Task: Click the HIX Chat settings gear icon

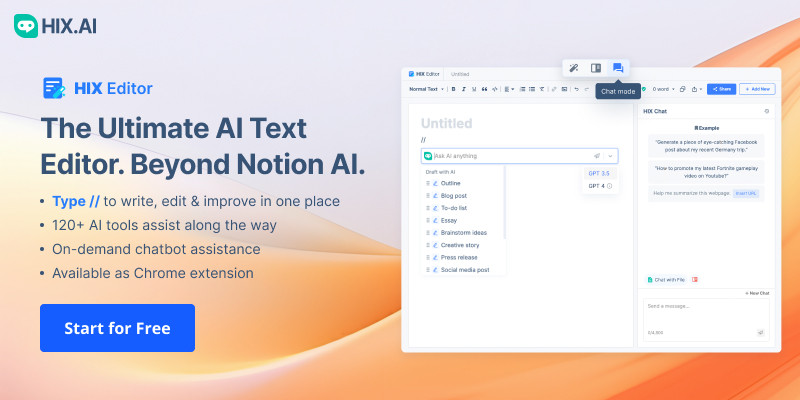Action: pyautogui.click(x=767, y=111)
